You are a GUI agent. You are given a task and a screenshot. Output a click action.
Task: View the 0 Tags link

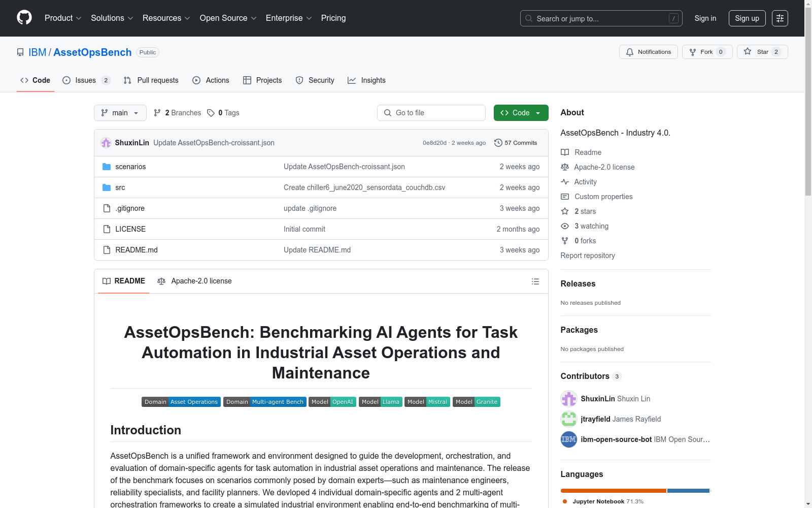coord(223,113)
